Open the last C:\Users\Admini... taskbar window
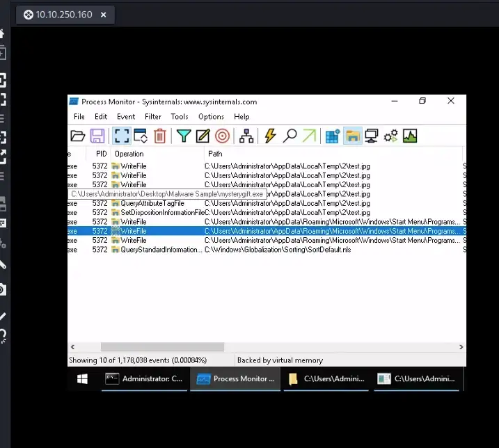This screenshot has width=499, height=448. [x=416, y=378]
